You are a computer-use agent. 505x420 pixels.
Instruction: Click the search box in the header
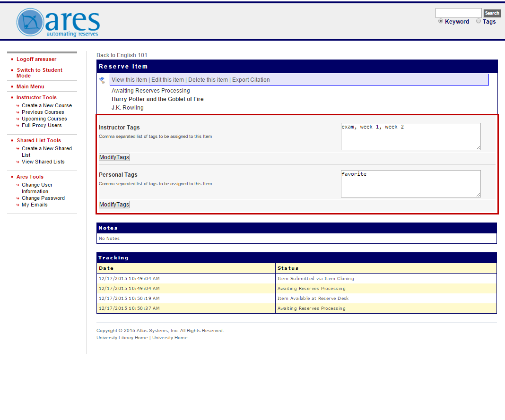458,13
